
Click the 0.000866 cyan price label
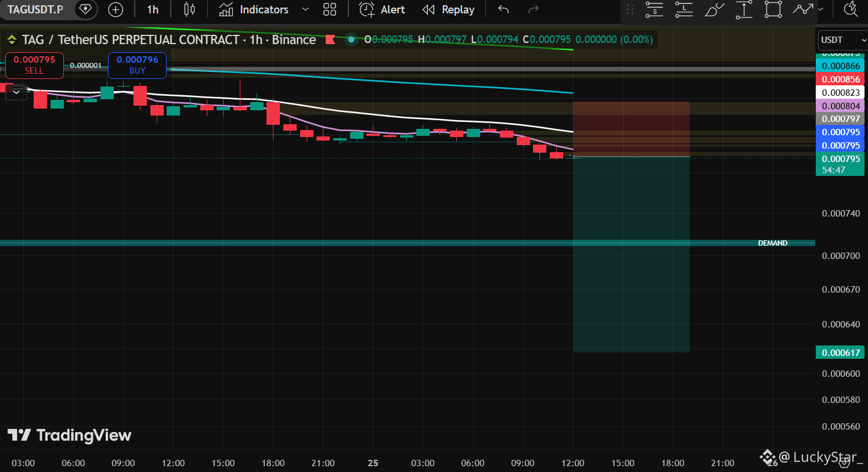840,66
